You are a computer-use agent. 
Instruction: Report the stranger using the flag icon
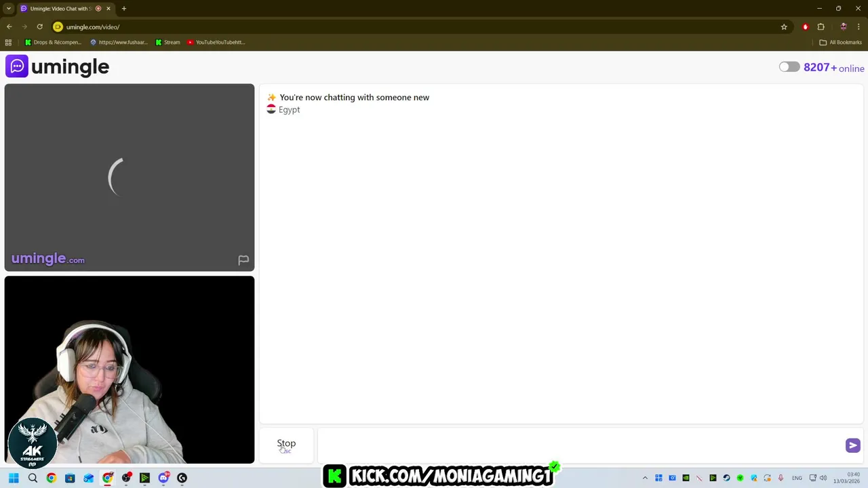click(243, 260)
